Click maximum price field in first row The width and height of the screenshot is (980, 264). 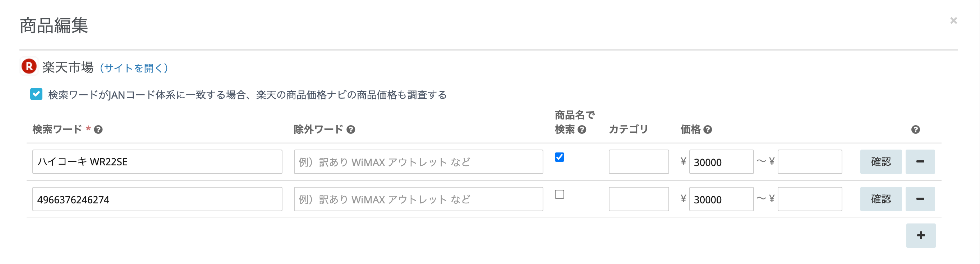tap(810, 162)
